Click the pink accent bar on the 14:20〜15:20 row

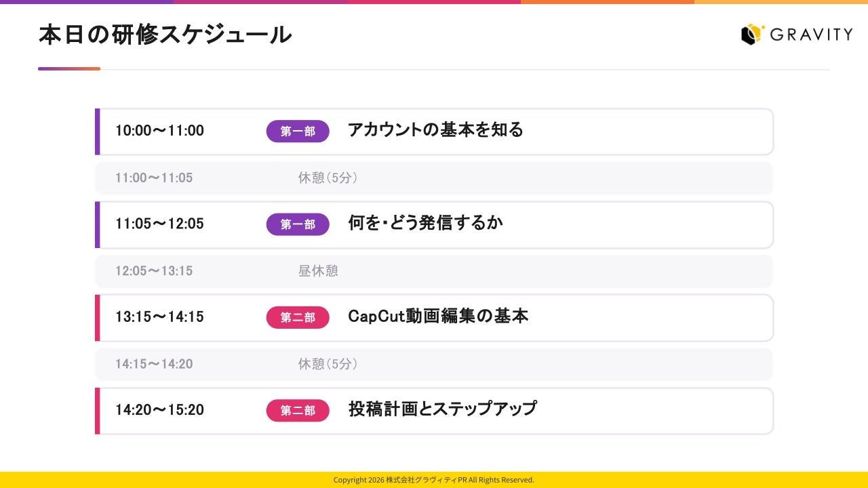point(97,411)
